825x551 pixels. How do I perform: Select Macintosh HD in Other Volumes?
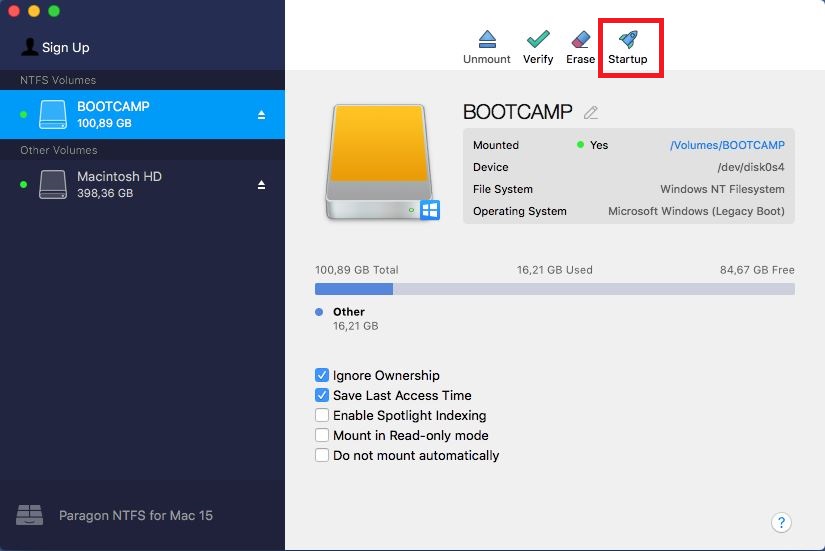[142, 185]
